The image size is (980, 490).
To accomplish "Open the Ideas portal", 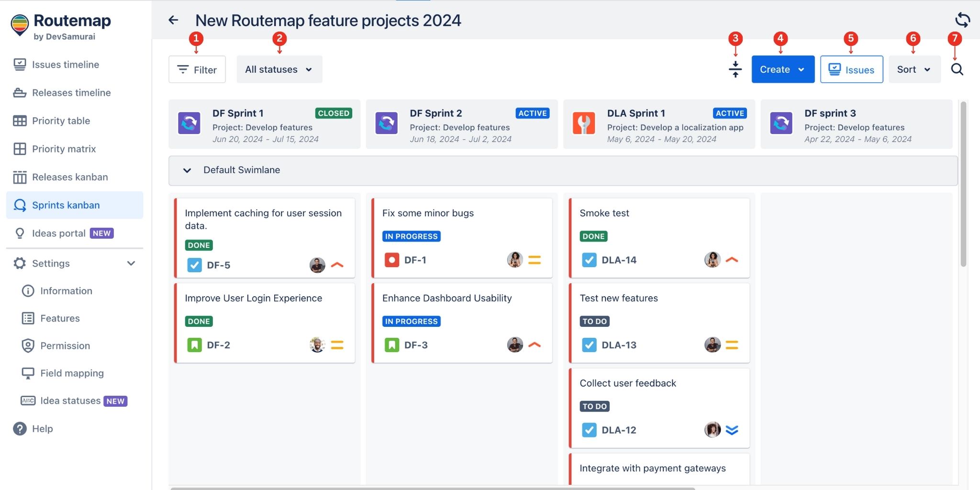I will coord(59,233).
